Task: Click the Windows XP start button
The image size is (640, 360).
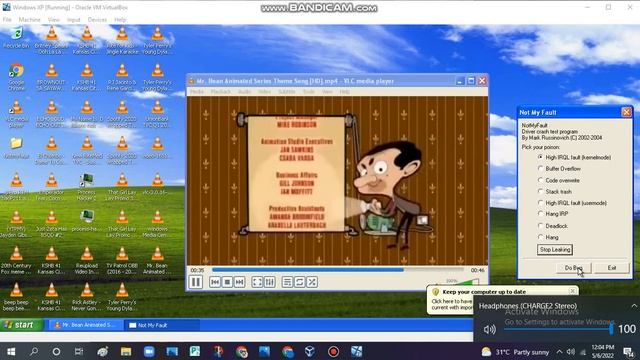Action: click(22, 325)
